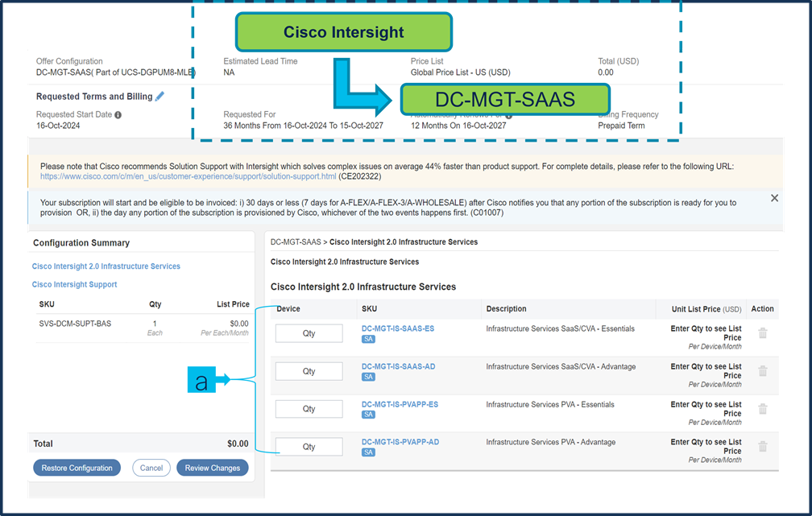Open the DC-MGT-IS-PVAPP-AD SKU link
The image size is (812, 516).
[400, 442]
